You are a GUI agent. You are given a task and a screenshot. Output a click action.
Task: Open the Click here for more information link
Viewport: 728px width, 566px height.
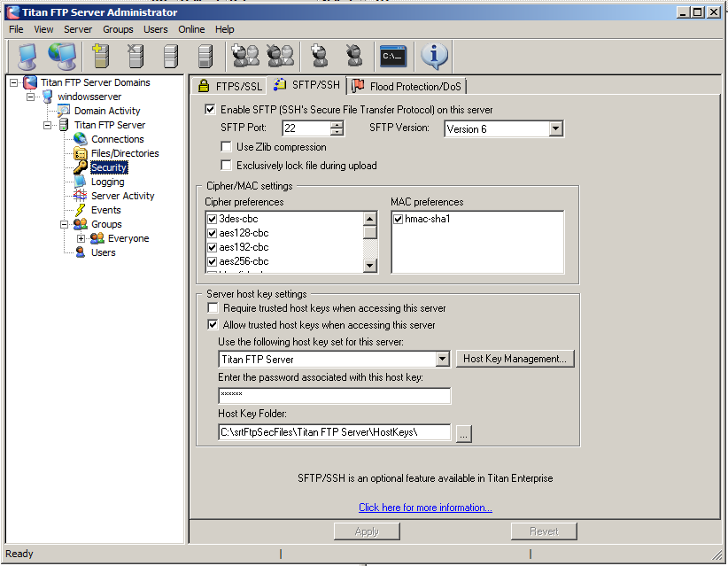coord(425,508)
